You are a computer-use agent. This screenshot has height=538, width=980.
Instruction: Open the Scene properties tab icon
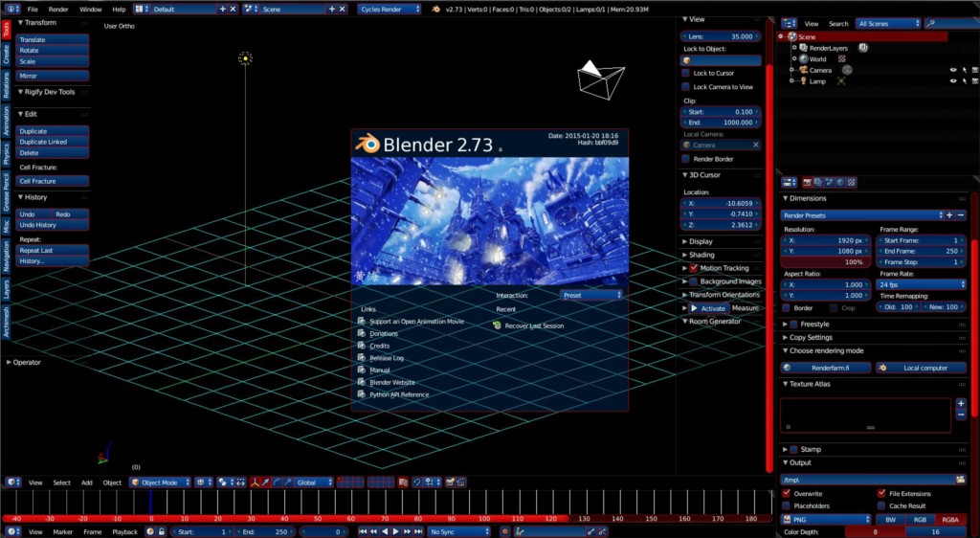[830, 183]
